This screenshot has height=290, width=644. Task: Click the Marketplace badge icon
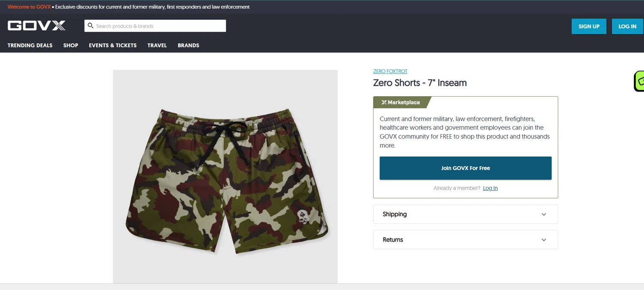pos(384,102)
